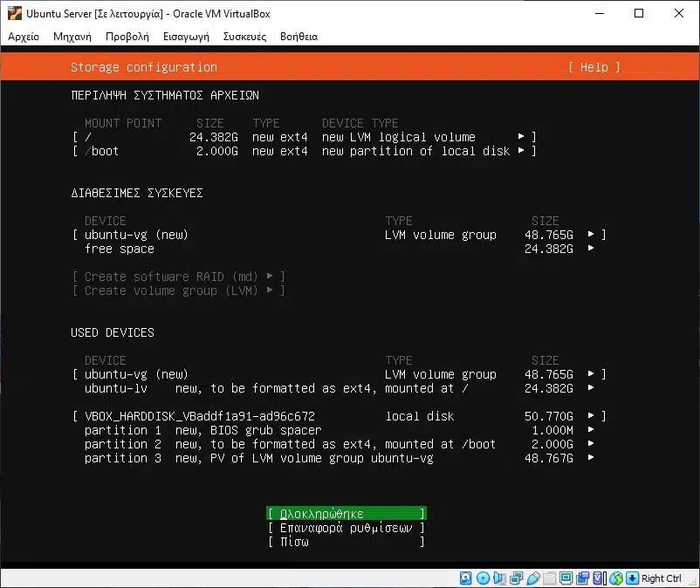Click 'partition 3' PV of LVM row

tap(340, 458)
